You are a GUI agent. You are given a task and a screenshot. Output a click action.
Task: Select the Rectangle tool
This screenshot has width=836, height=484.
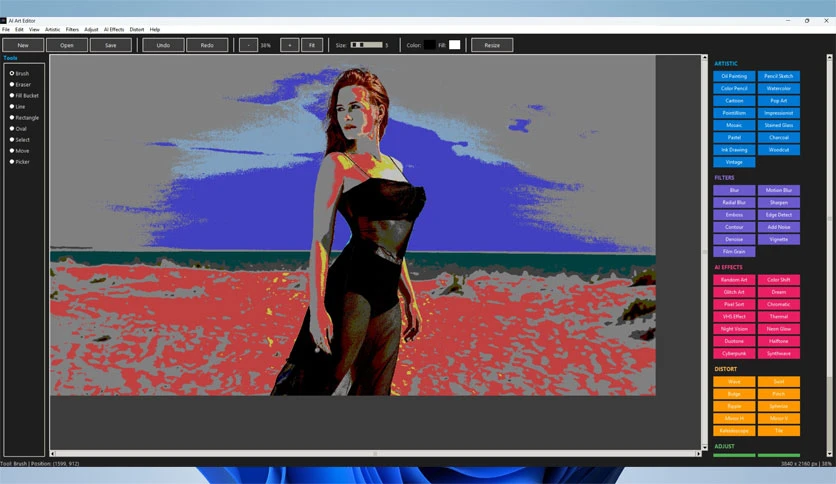coord(12,117)
